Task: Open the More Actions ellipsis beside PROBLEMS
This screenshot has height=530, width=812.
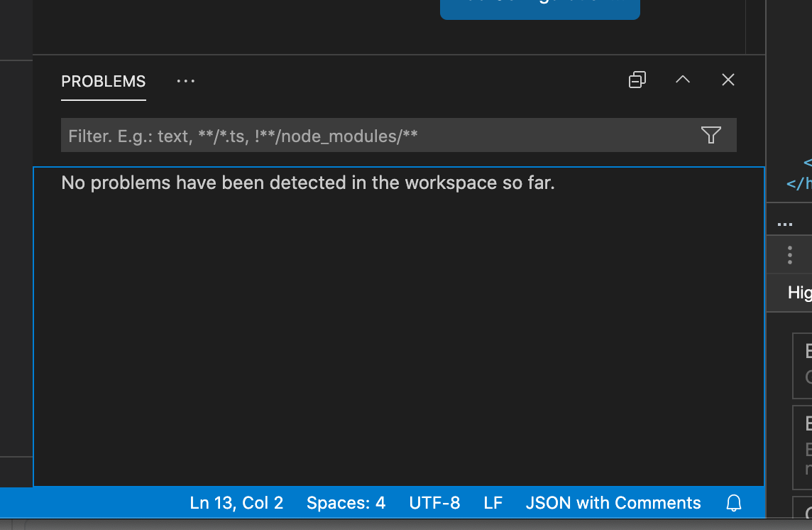Action: (x=185, y=80)
